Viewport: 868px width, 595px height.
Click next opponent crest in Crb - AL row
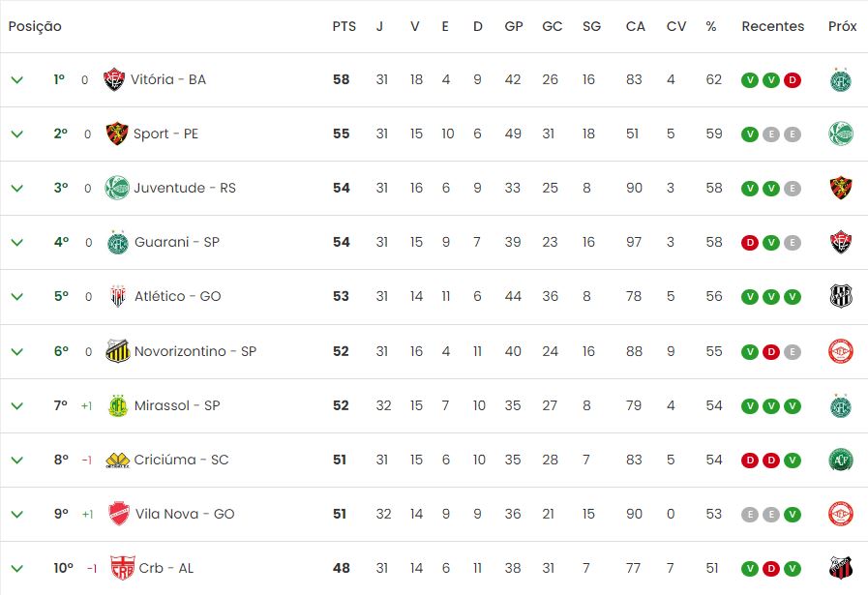point(841,568)
